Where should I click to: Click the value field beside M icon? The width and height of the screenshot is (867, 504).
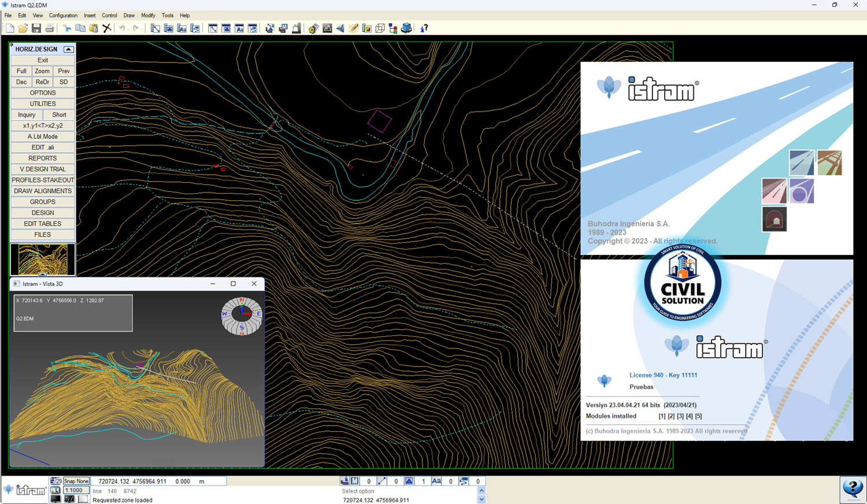369,481
